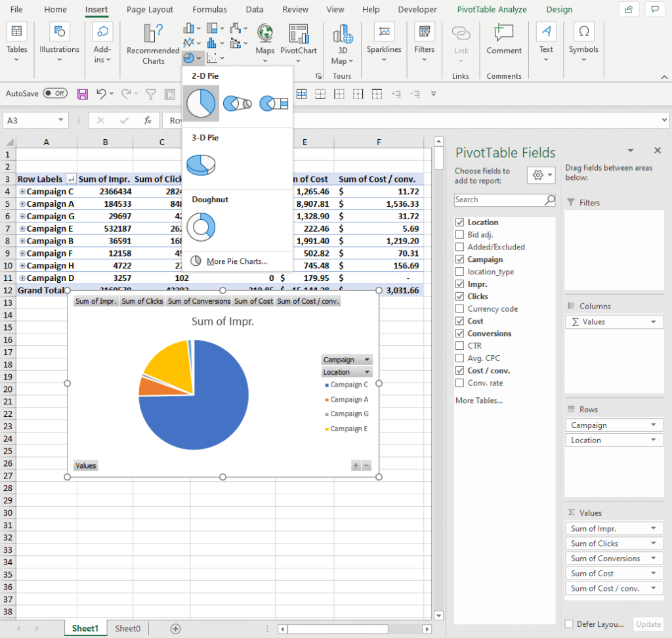Save the workbook
This screenshot has width=672, height=638.
[x=82, y=93]
